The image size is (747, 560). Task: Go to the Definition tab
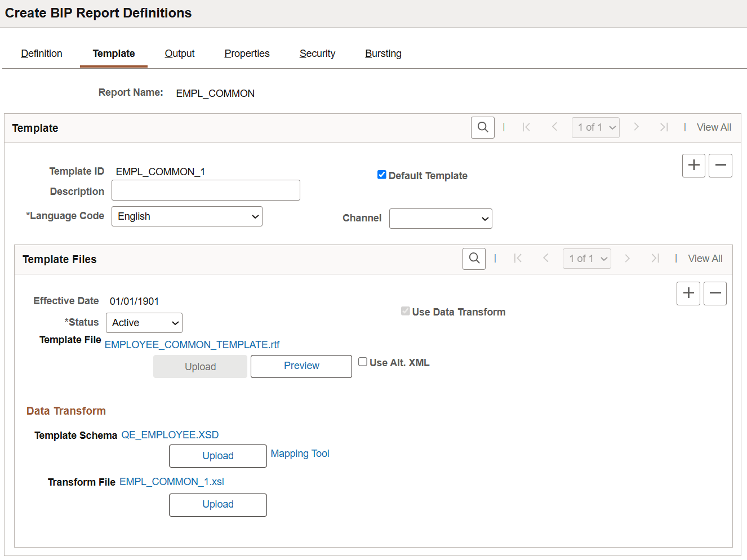41,53
